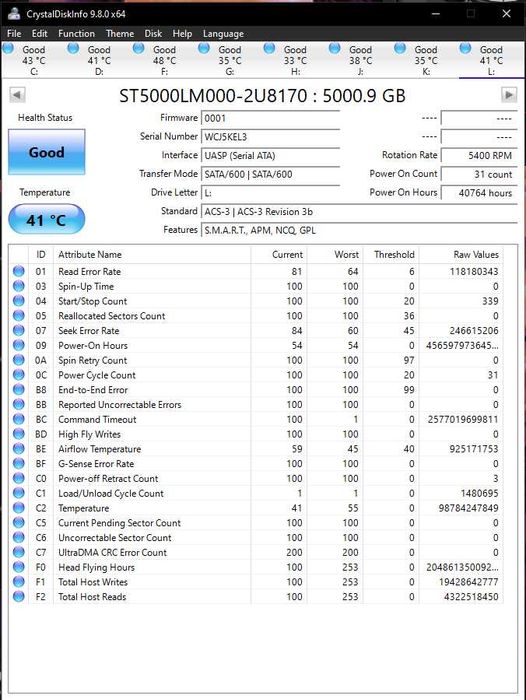Go to previous disk with left arrow
Image resolution: width=526 pixels, height=700 pixels.
point(17,95)
